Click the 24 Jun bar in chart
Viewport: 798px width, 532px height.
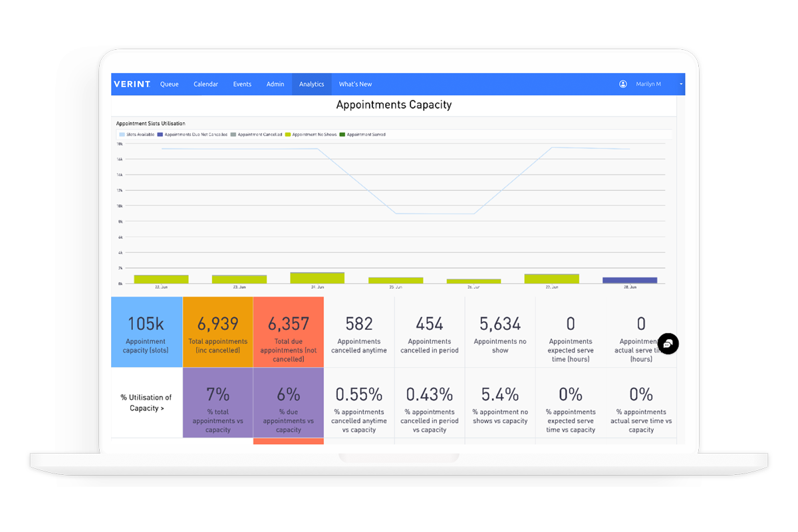click(317, 278)
